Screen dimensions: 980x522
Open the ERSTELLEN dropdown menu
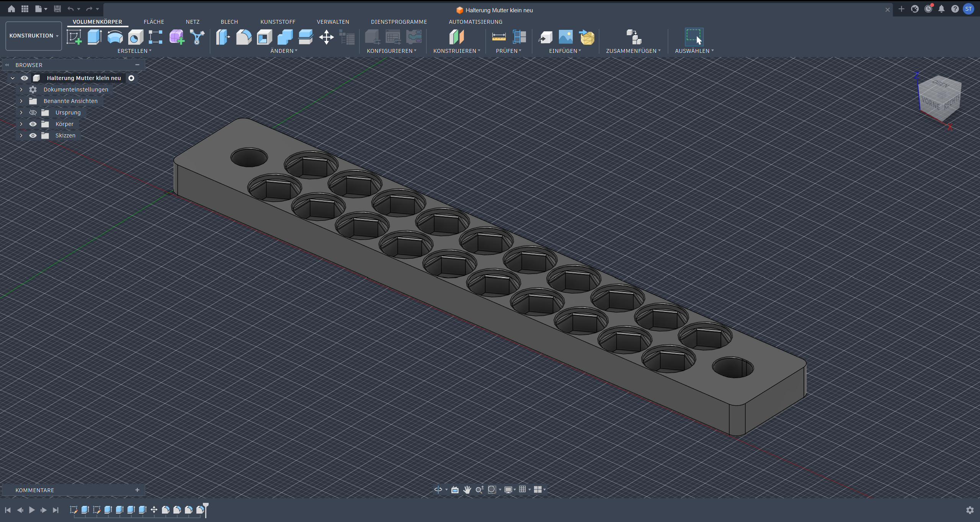point(134,51)
